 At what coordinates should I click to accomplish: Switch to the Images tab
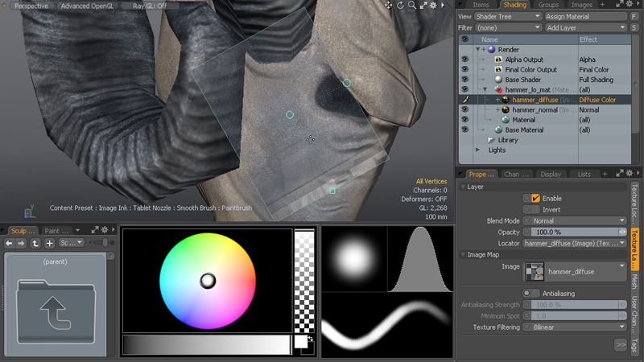tap(582, 5)
